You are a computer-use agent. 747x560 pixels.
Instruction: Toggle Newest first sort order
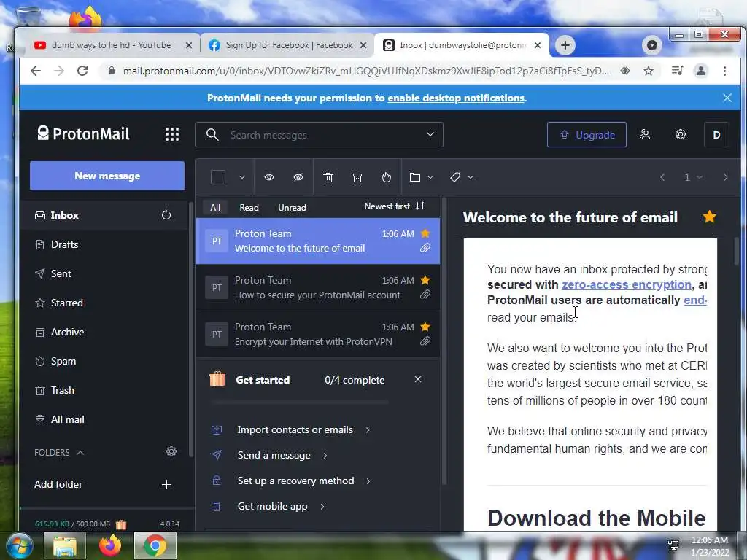click(394, 206)
